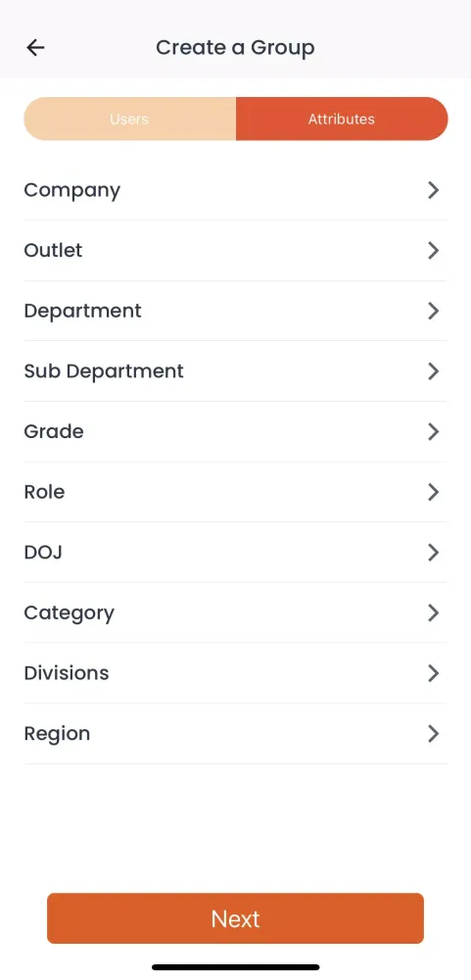471x980 pixels.
Task: Click the chevron next to Company
Action: 433,190
